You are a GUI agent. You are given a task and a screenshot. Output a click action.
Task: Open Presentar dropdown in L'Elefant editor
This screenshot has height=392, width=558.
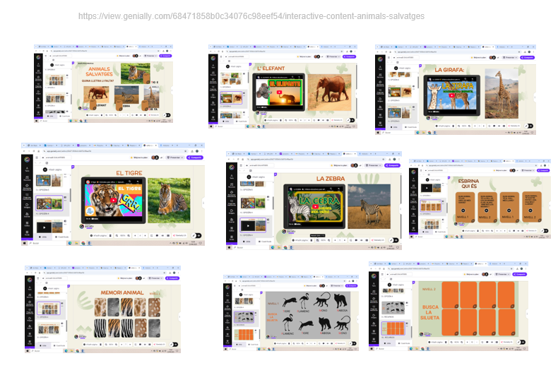pyautogui.click(x=333, y=57)
